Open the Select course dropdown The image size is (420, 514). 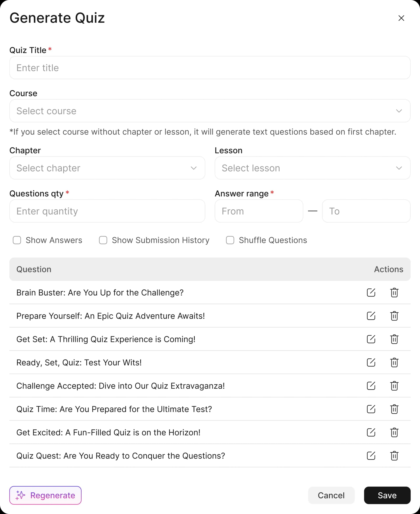210,111
